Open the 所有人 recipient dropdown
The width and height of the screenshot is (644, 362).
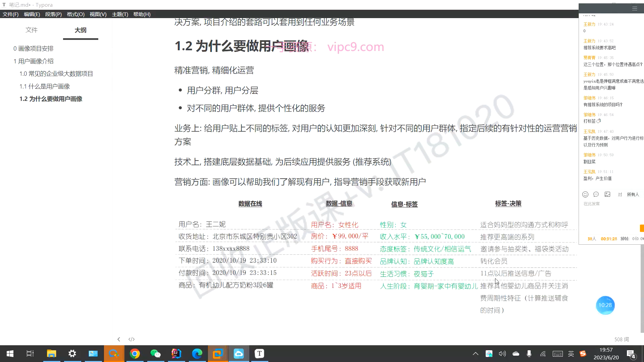pyautogui.click(x=633, y=194)
